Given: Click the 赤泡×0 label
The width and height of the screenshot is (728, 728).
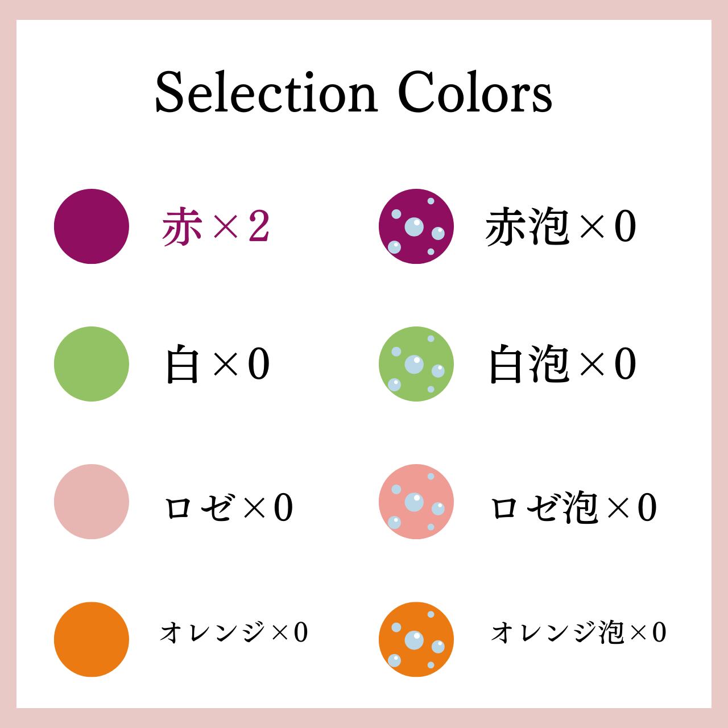Looking at the screenshot, I should (x=560, y=227).
